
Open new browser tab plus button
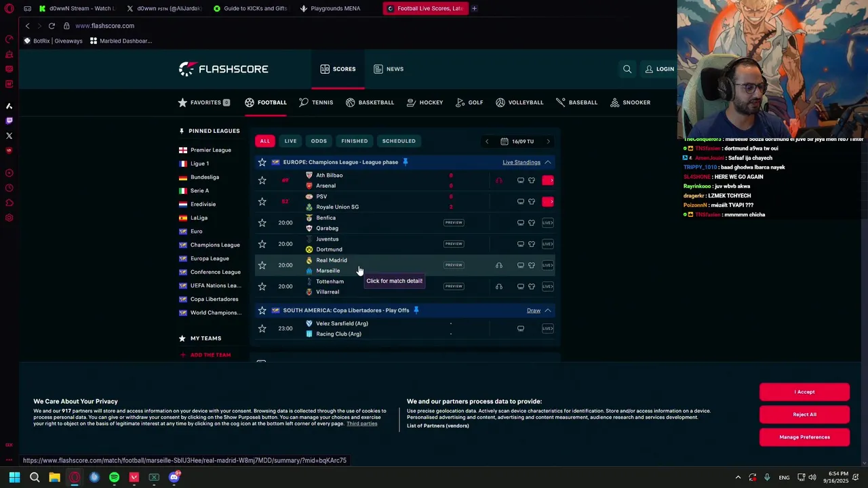[x=474, y=8]
